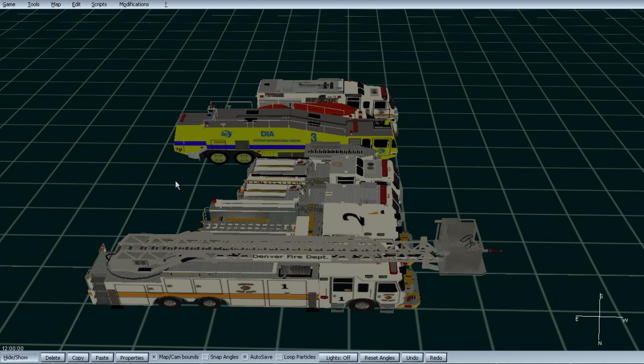The height and width of the screenshot is (364, 644).
Task: Click the Redo button
Action: click(x=436, y=358)
